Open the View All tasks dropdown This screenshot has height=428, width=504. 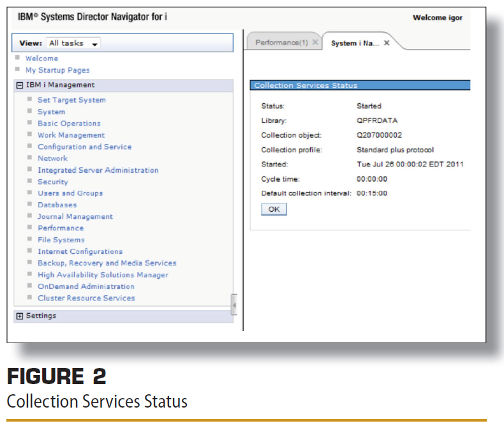tap(73, 43)
